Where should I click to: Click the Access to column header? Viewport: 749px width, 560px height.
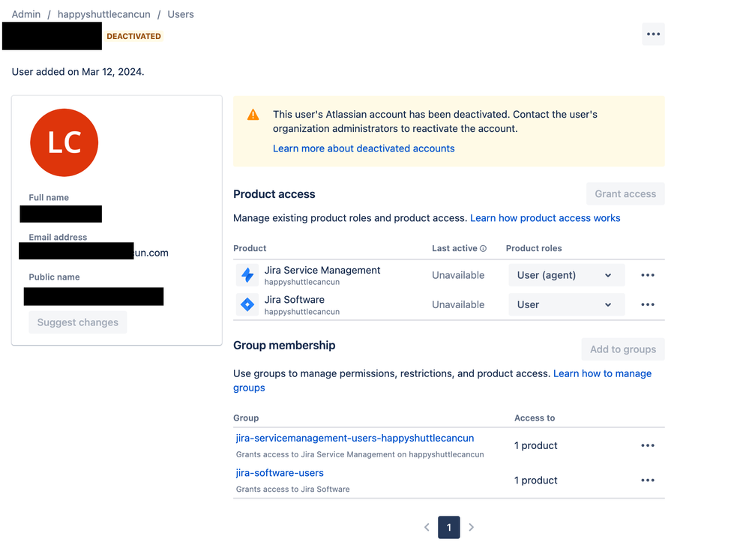point(535,418)
